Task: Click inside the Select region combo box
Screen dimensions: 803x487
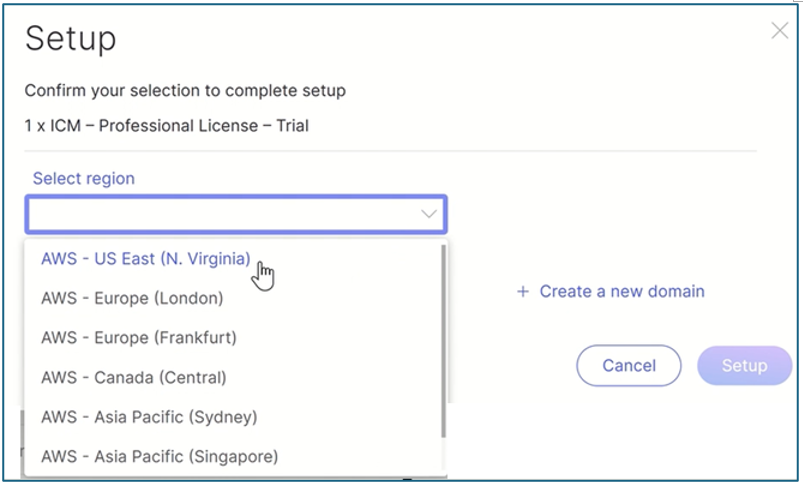Action: [220, 214]
